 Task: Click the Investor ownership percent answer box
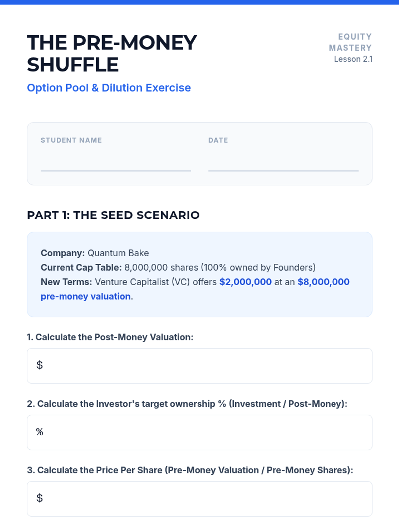point(199,432)
